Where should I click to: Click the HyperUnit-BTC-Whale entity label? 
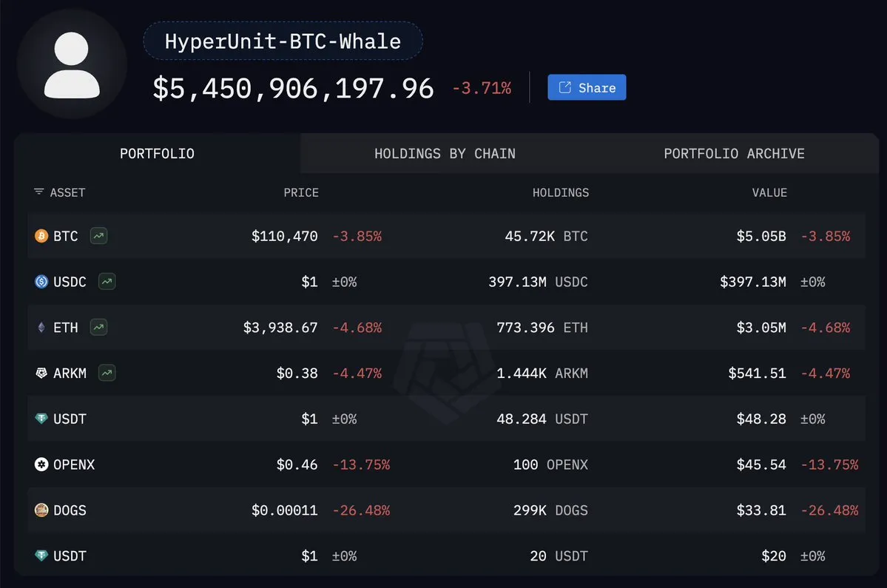283,41
